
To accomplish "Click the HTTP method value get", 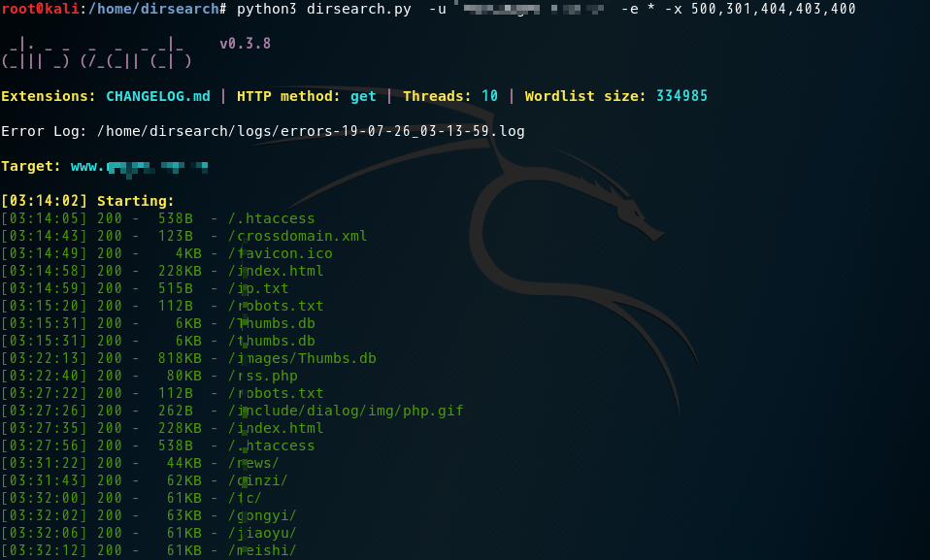I will point(363,96).
